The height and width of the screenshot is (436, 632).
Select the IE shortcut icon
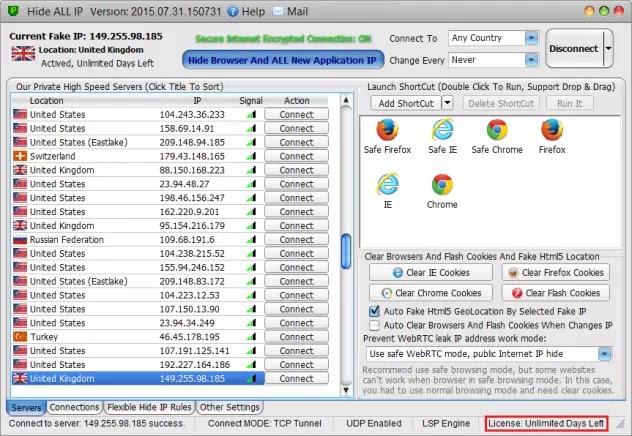(387, 185)
